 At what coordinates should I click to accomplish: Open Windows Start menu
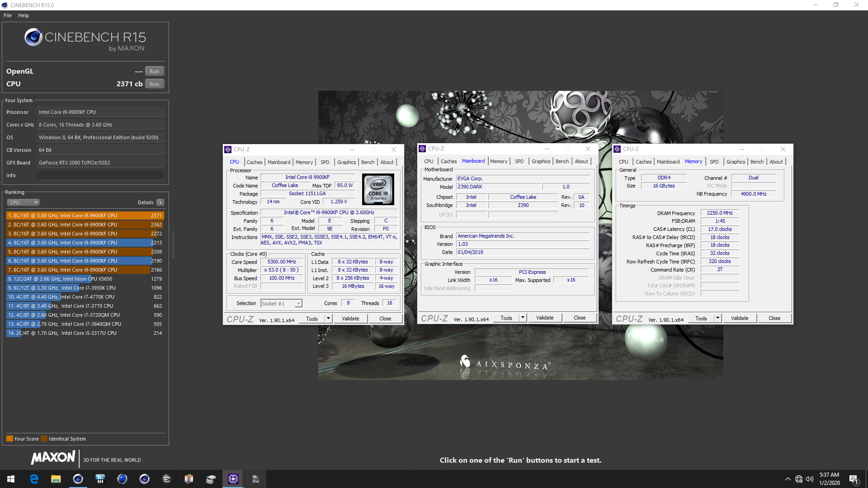(x=11, y=479)
